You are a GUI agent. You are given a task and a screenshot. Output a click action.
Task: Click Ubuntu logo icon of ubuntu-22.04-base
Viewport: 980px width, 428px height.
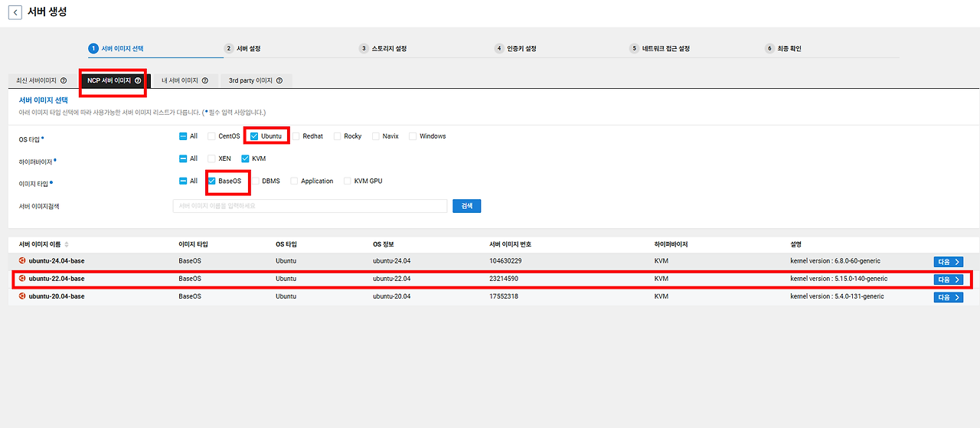[22, 279]
